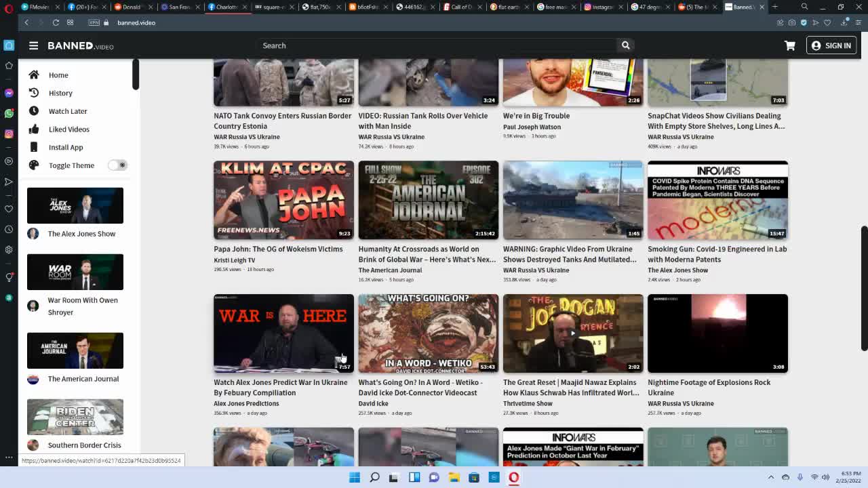Open 'We're in Big Trouble' video title

coord(536,116)
